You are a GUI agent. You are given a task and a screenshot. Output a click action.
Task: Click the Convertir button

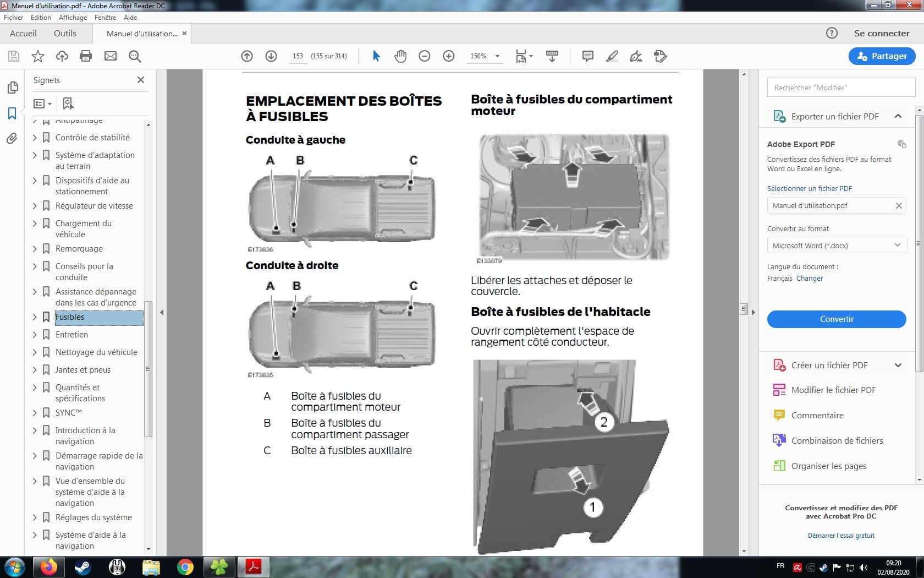click(836, 319)
